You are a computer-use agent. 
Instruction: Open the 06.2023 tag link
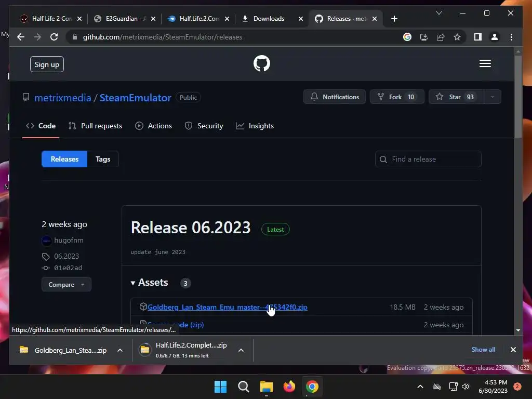66,256
